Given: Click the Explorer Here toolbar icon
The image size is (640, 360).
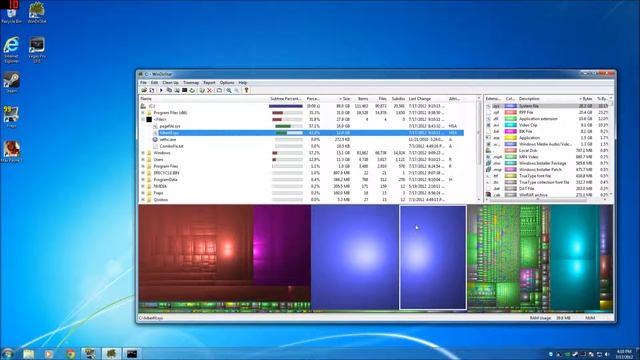Looking at the screenshot, I should [177, 90].
